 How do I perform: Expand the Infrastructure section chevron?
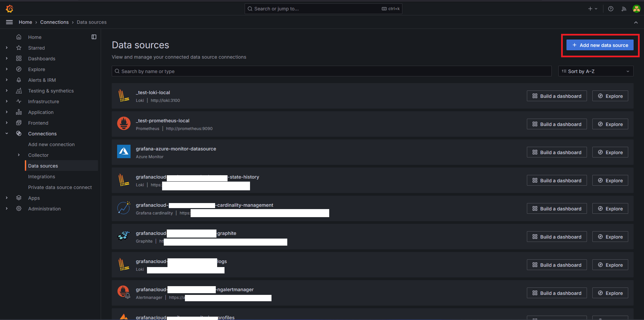[7, 101]
